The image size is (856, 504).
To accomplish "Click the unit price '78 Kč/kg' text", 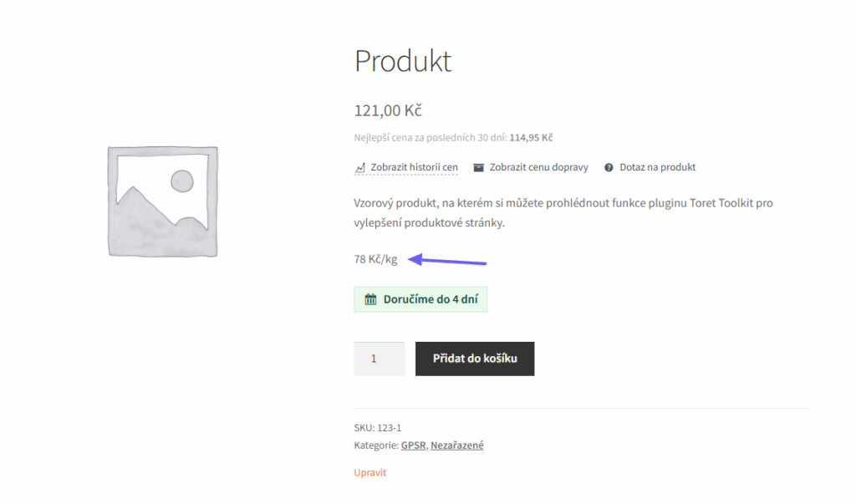I will tap(375, 258).
